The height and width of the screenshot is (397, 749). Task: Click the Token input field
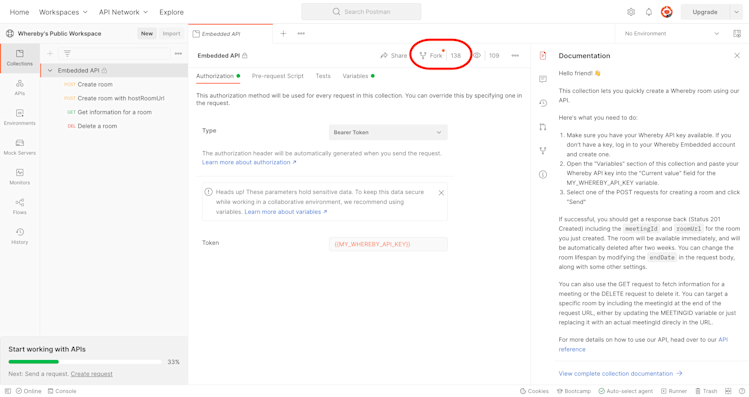click(x=388, y=244)
